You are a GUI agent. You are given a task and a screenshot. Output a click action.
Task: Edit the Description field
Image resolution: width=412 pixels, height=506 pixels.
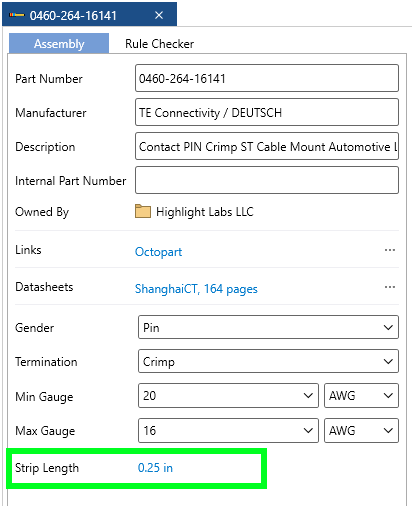click(x=267, y=146)
